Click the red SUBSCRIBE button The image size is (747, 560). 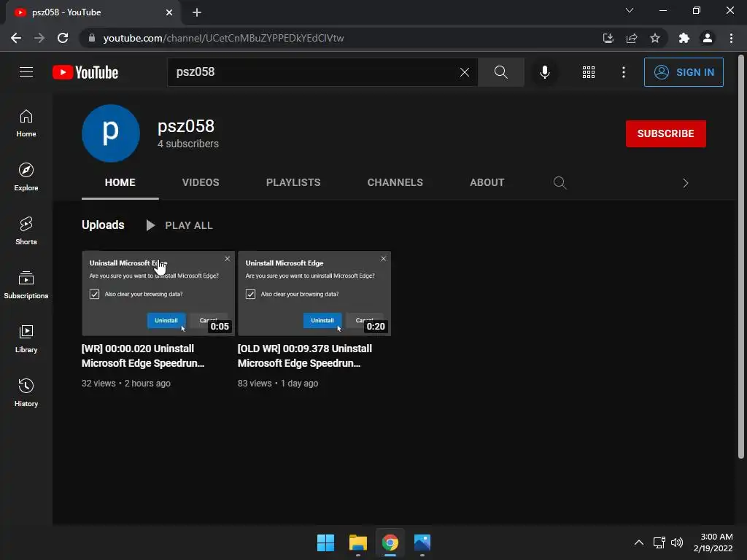tap(665, 133)
